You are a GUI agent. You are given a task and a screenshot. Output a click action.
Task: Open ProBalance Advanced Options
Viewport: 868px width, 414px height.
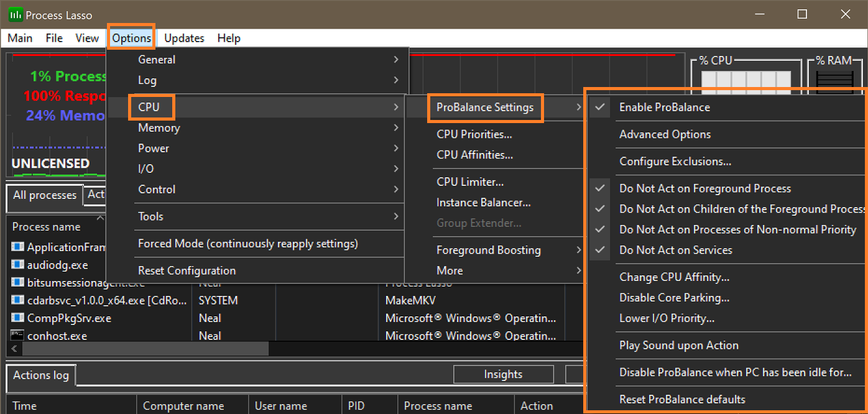coord(665,134)
